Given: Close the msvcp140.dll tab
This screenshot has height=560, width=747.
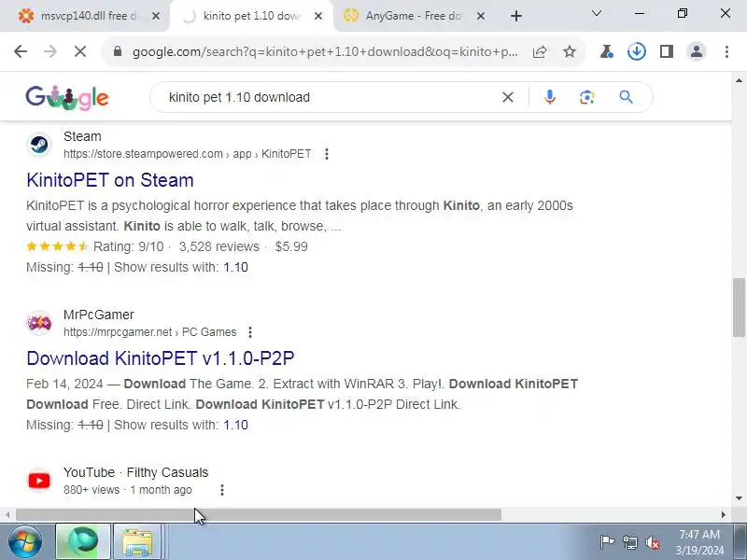Looking at the screenshot, I should pyautogui.click(x=156, y=16).
